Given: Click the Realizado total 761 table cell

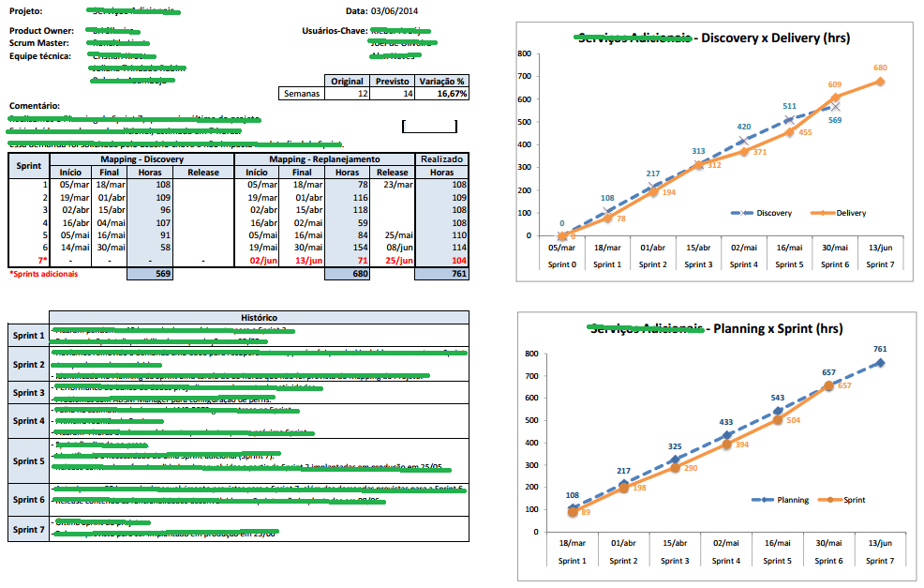Looking at the screenshot, I should point(441,274).
